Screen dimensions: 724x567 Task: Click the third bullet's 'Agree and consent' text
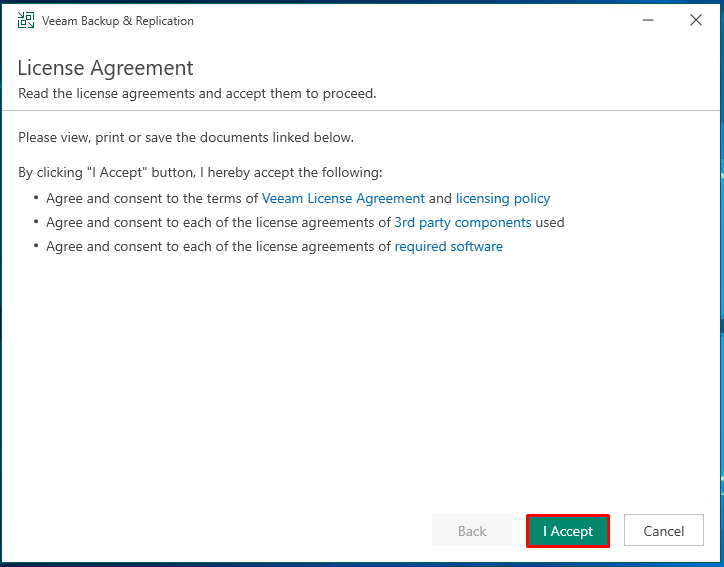pos(109,247)
